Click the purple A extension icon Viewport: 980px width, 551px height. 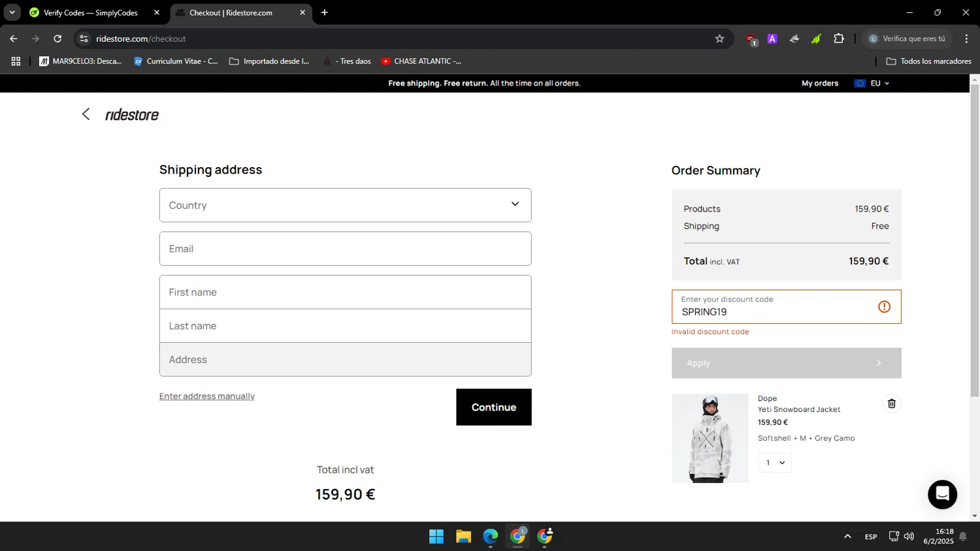point(772,39)
